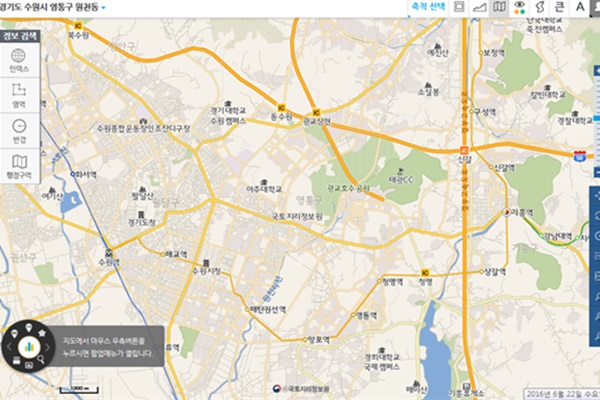This screenshot has height=400, width=600.
Task: Click the 청명역 station label
Action: (x=392, y=282)
